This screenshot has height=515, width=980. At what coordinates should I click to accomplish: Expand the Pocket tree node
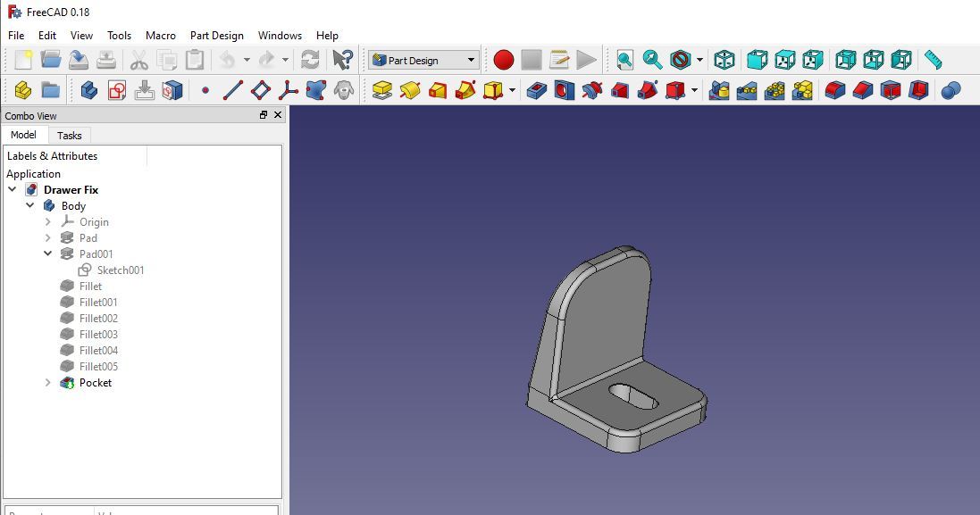(48, 382)
